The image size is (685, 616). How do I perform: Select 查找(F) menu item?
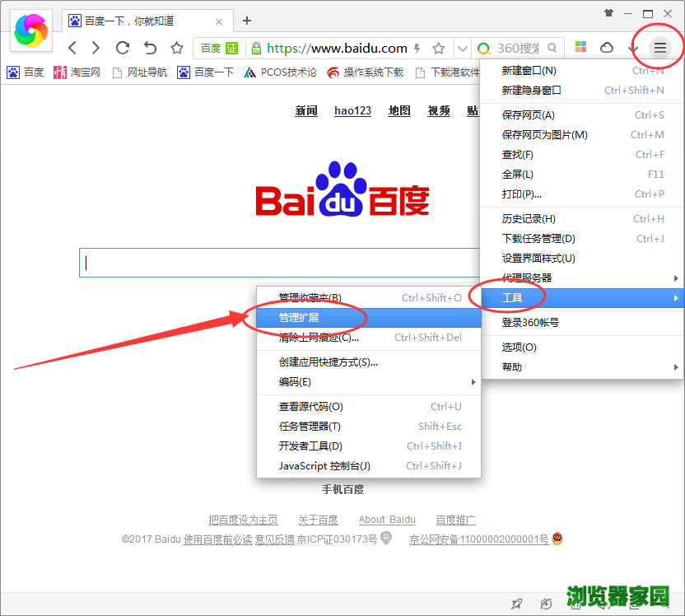coord(582,155)
